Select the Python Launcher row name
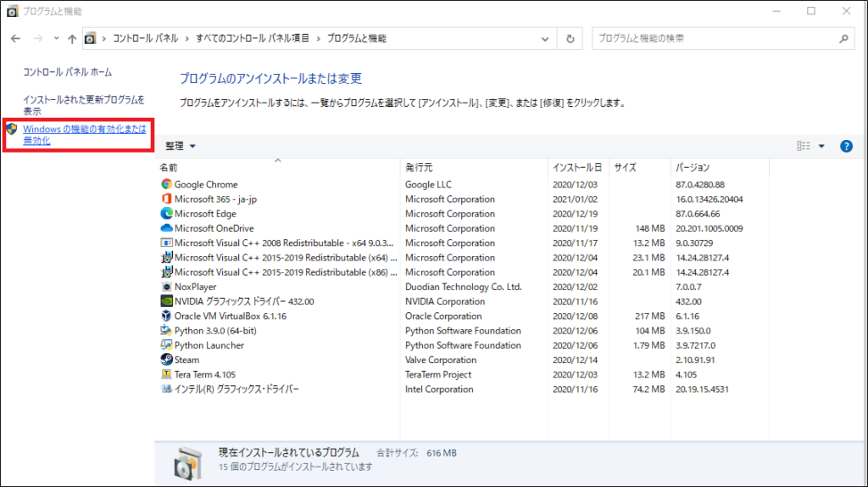868x487 pixels. [x=209, y=345]
